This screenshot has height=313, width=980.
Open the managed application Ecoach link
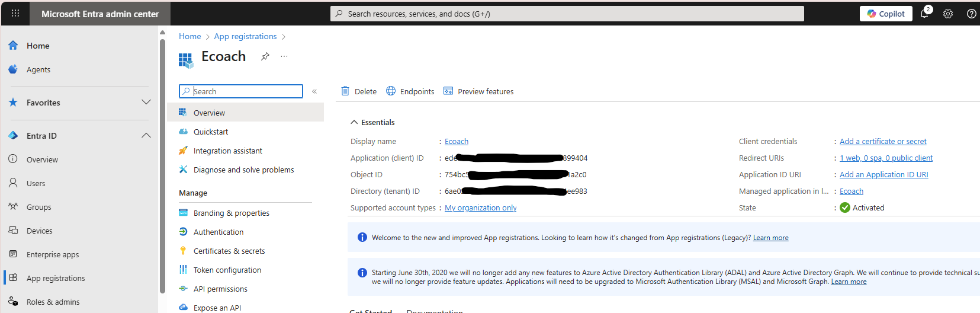coord(852,191)
